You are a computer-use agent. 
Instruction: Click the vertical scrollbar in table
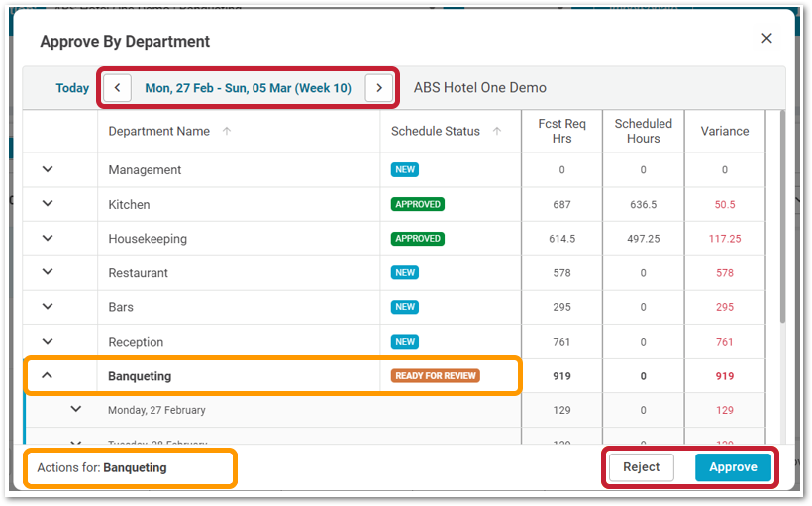tap(782, 218)
